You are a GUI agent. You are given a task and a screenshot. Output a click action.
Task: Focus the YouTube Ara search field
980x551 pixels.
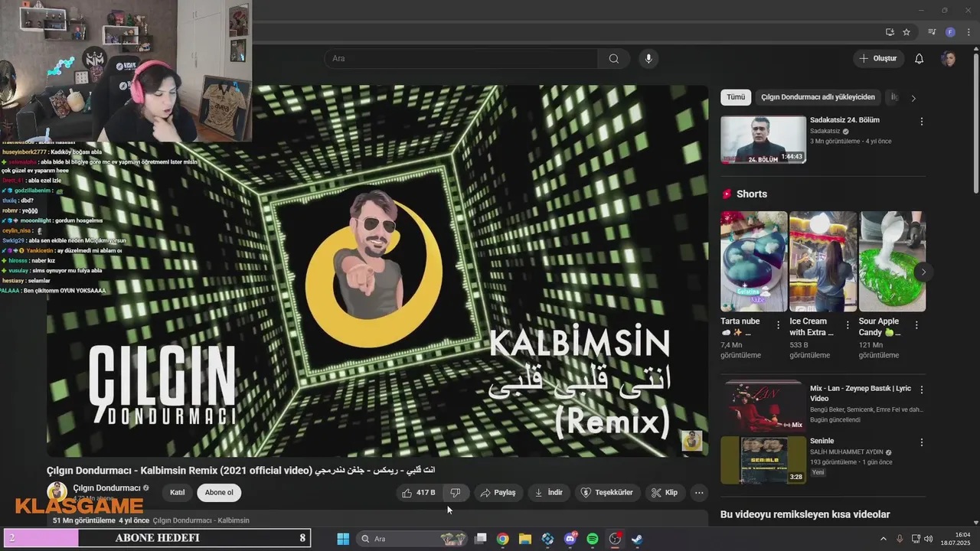click(x=461, y=59)
